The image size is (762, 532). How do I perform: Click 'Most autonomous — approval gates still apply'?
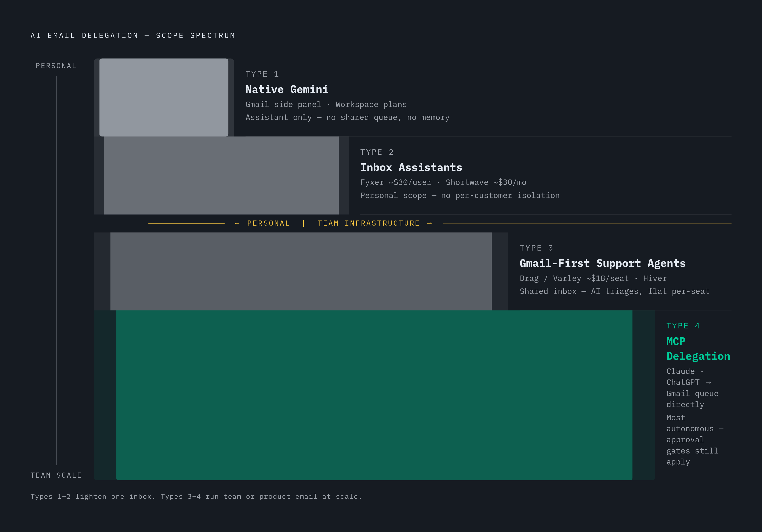pyautogui.click(x=695, y=440)
